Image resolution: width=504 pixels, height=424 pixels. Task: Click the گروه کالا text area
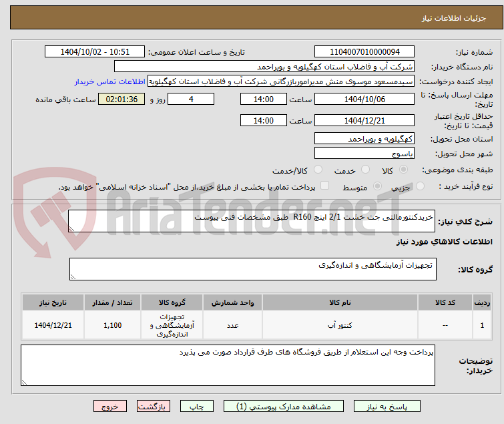click(x=253, y=269)
